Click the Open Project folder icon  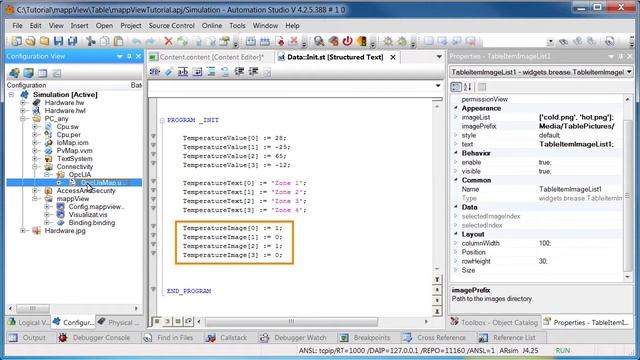[30, 41]
